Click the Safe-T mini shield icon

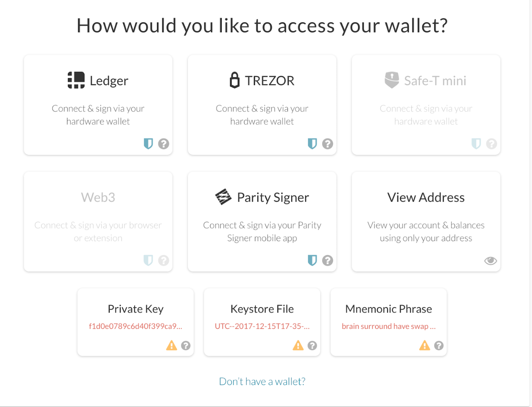tap(392, 80)
